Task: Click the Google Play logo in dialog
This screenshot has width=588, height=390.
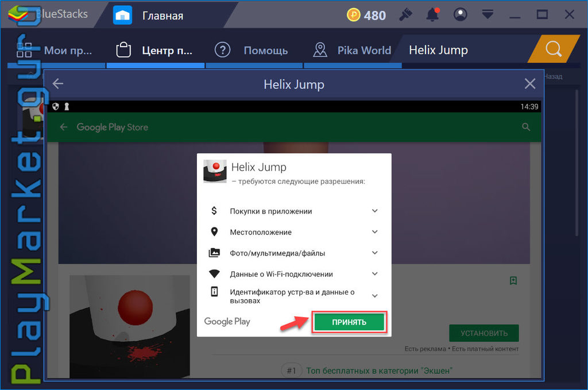Action: click(x=227, y=322)
